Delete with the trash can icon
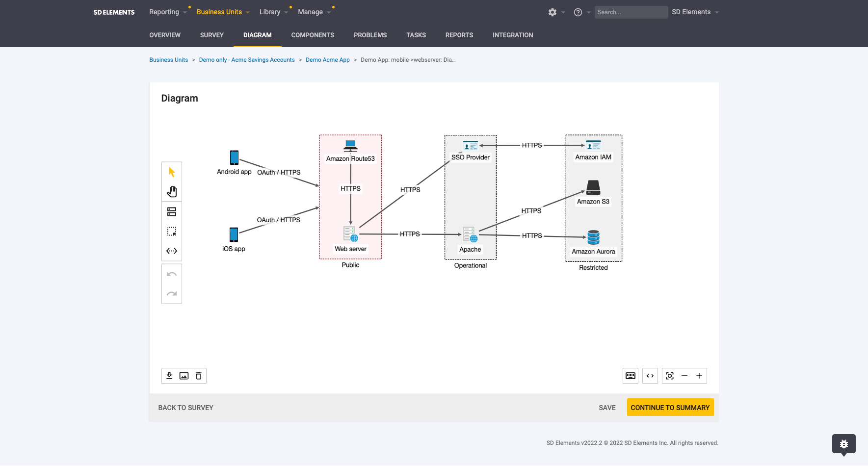Screen dimensions: 868x466 pyautogui.click(x=199, y=376)
